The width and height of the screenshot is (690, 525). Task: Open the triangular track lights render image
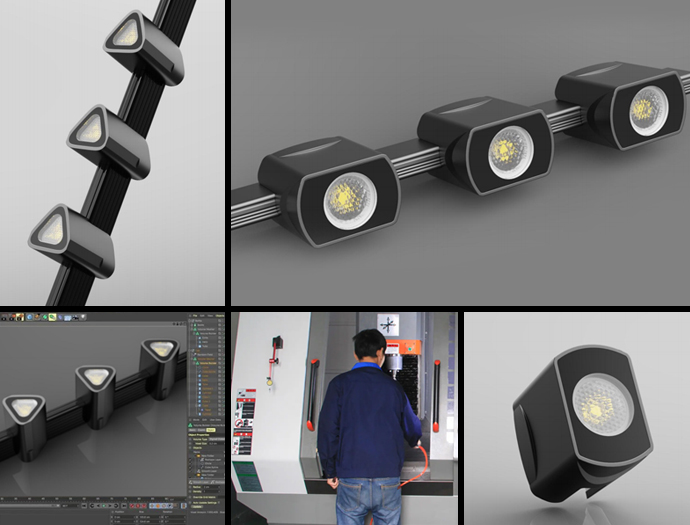click(x=112, y=153)
